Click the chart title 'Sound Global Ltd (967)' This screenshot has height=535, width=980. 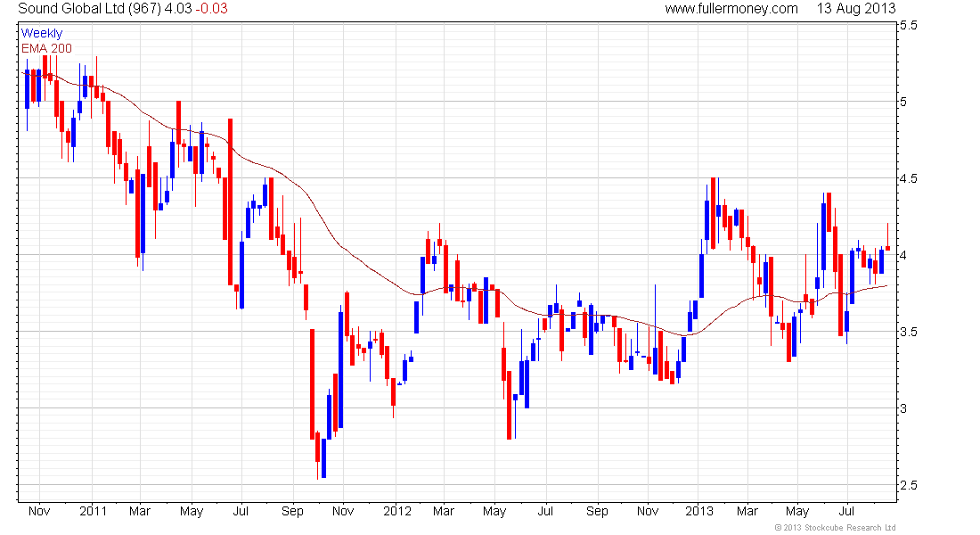click(x=89, y=9)
